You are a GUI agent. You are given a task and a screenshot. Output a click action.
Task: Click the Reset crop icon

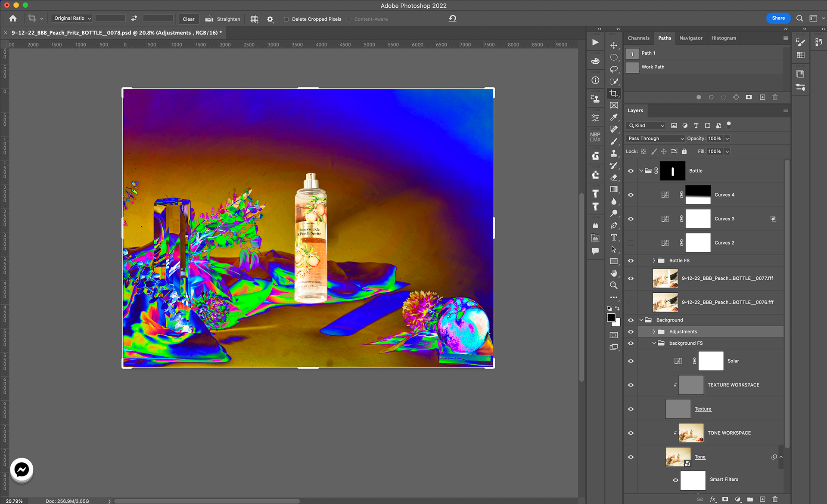coord(452,19)
